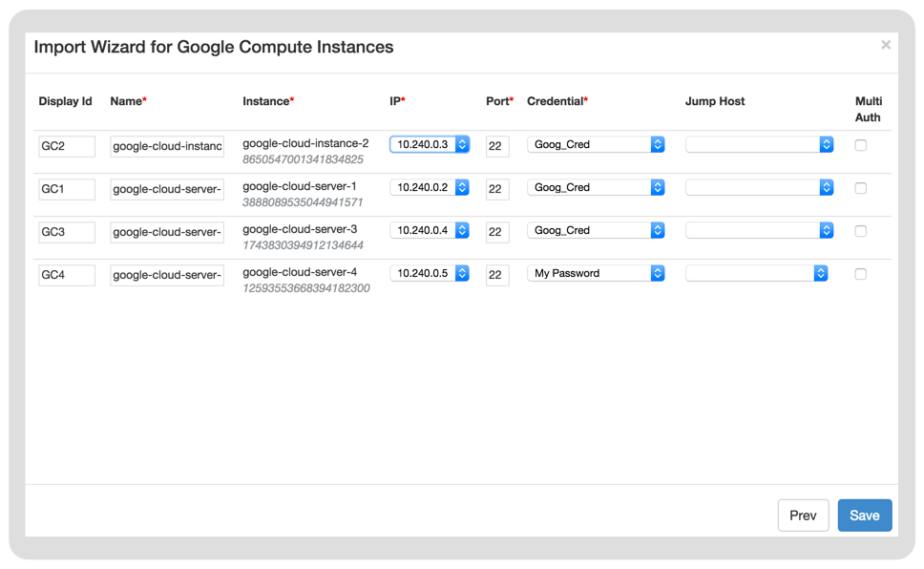Check Multi Auth for google-cloud-server-3
This screenshot has height=569, width=924.
[x=860, y=231]
